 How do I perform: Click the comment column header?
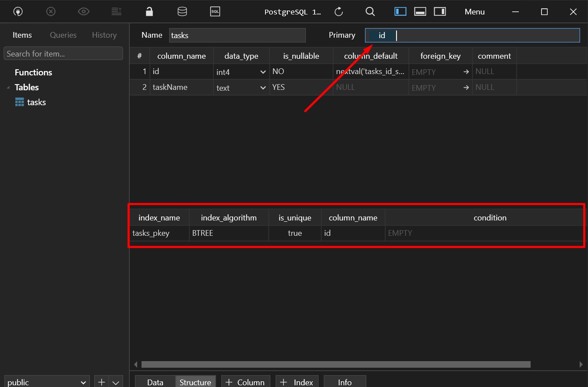pyautogui.click(x=494, y=56)
